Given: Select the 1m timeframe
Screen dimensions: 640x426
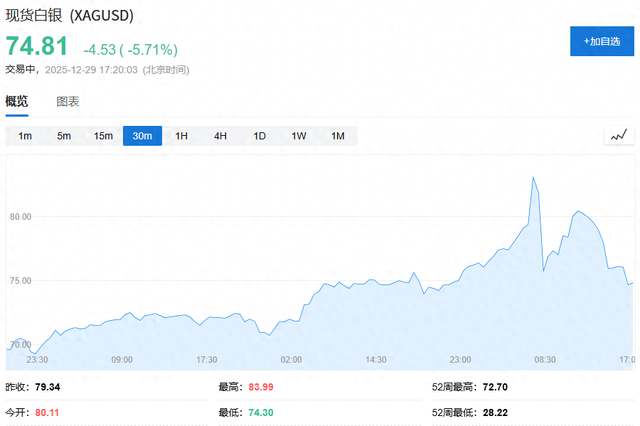Looking at the screenshot, I should coord(25,136).
